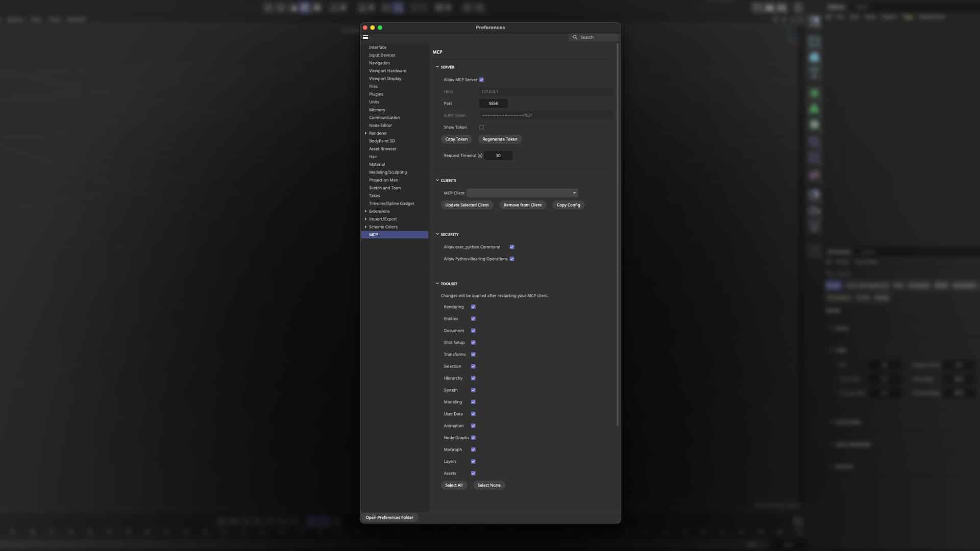The width and height of the screenshot is (980, 551).
Task: Open Asset Browser preferences
Action: click(382, 149)
